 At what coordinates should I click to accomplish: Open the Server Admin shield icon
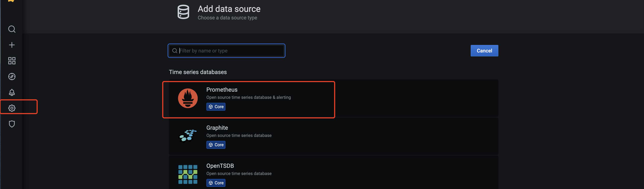point(12,124)
